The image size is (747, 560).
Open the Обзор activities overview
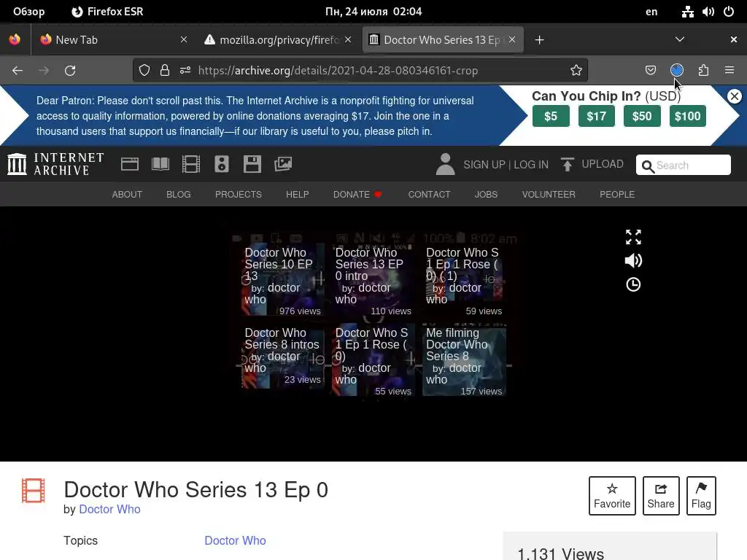(x=29, y=12)
